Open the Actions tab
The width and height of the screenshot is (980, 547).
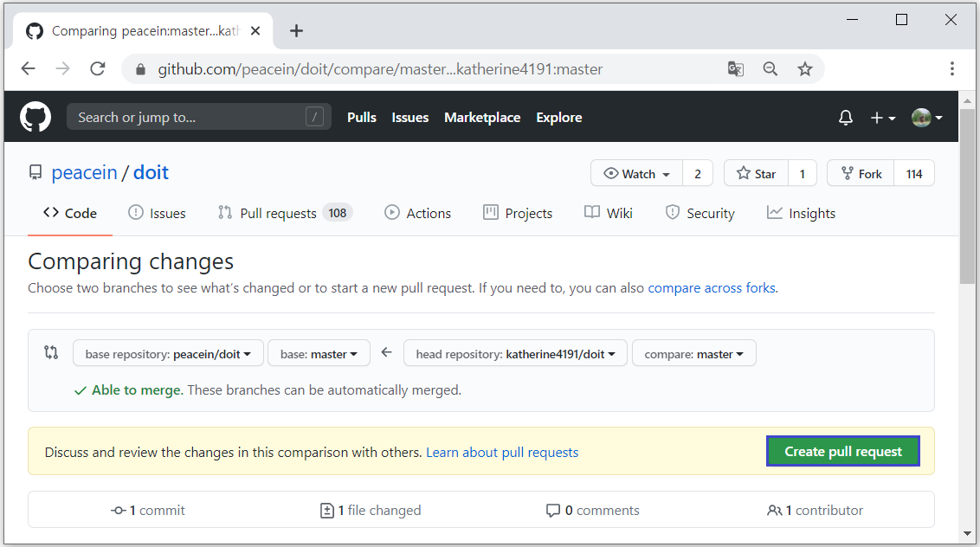417,213
